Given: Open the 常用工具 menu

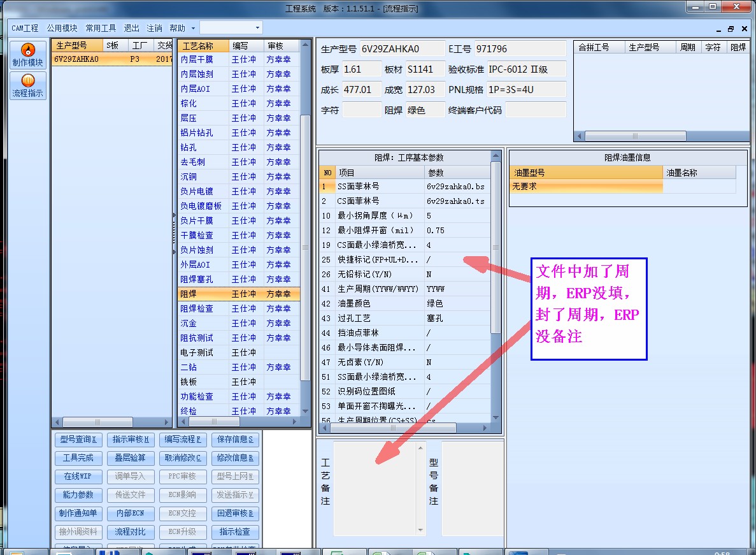Looking at the screenshot, I should pyautogui.click(x=101, y=28).
